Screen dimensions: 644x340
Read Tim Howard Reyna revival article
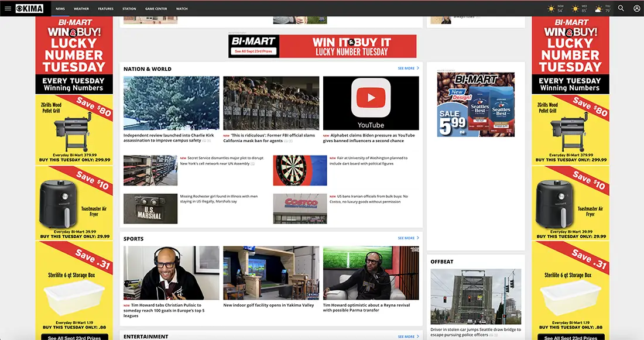366,308
